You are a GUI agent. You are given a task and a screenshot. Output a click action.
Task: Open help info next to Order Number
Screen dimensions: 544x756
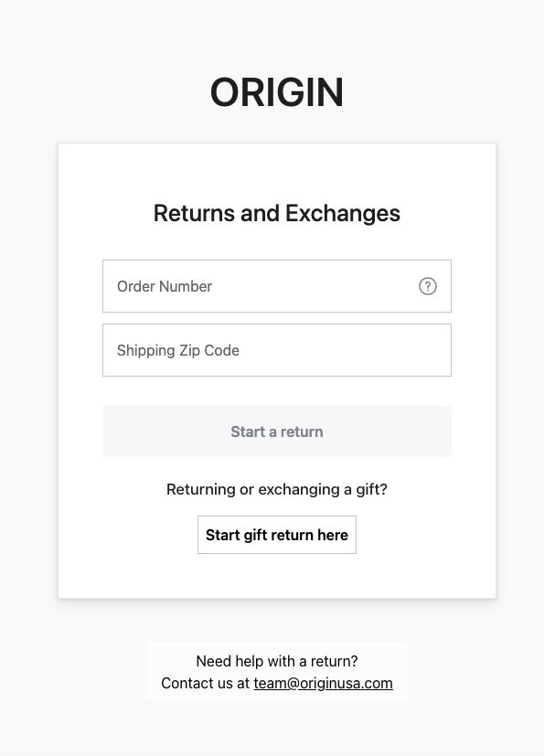(427, 286)
